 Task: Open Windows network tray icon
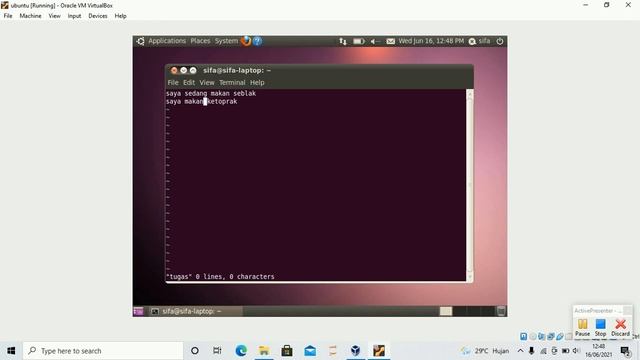[543, 351]
